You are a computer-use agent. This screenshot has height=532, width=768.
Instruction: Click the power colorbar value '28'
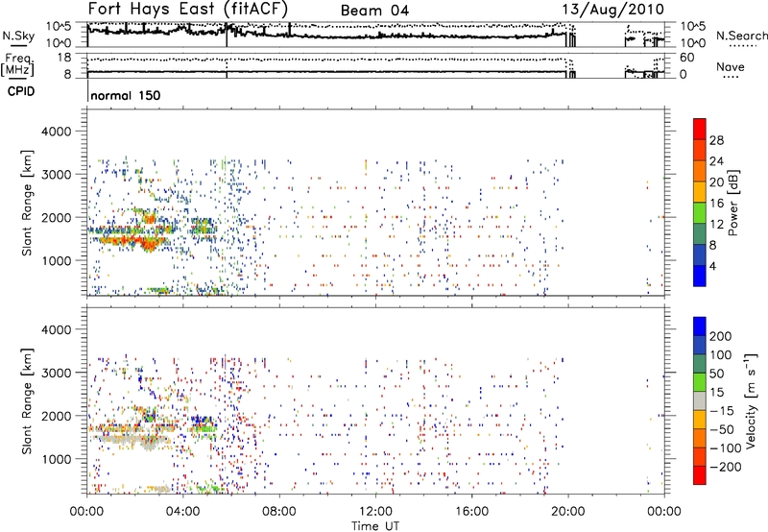point(716,140)
